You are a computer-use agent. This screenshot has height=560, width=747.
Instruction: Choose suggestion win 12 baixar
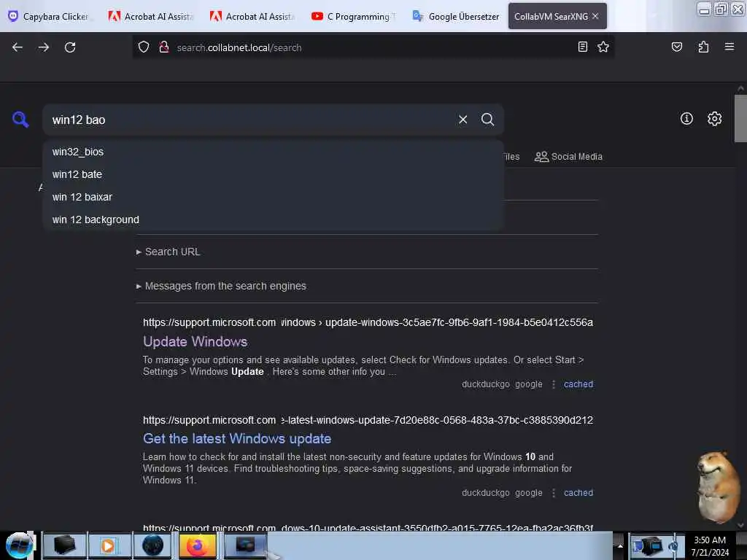pos(274,197)
